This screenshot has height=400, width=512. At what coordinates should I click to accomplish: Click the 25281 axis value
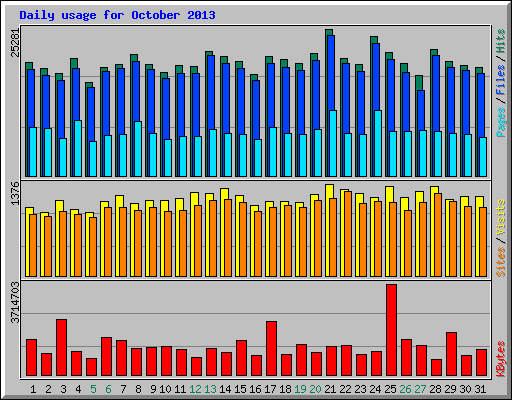16,43
